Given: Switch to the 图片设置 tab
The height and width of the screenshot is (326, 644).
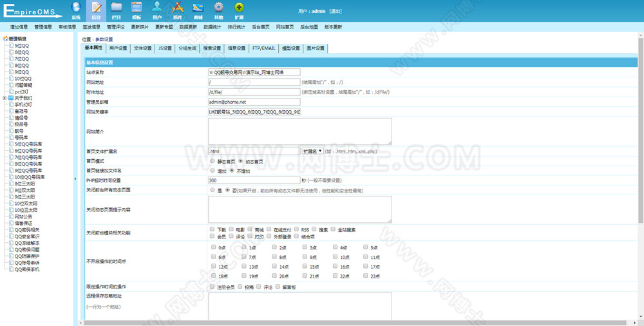Looking at the screenshot, I should (x=316, y=48).
